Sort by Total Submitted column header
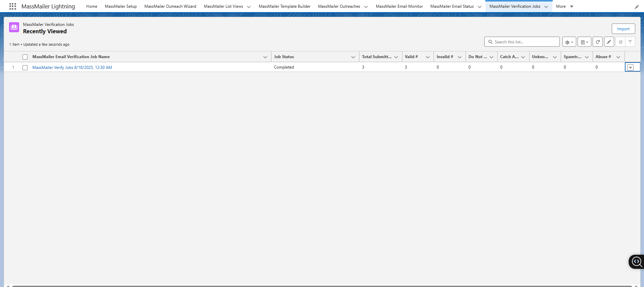 (377, 57)
